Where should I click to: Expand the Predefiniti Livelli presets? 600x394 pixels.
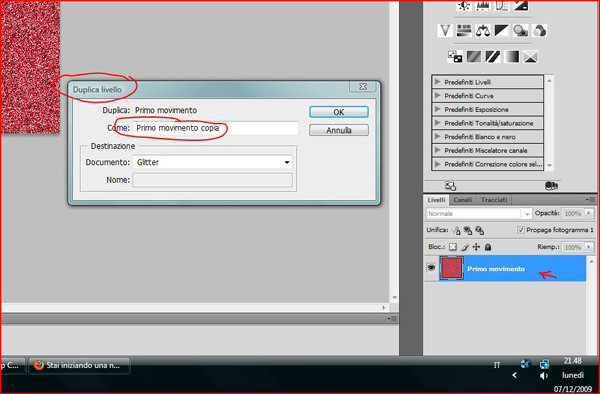pyautogui.click(x=437, y=82)
